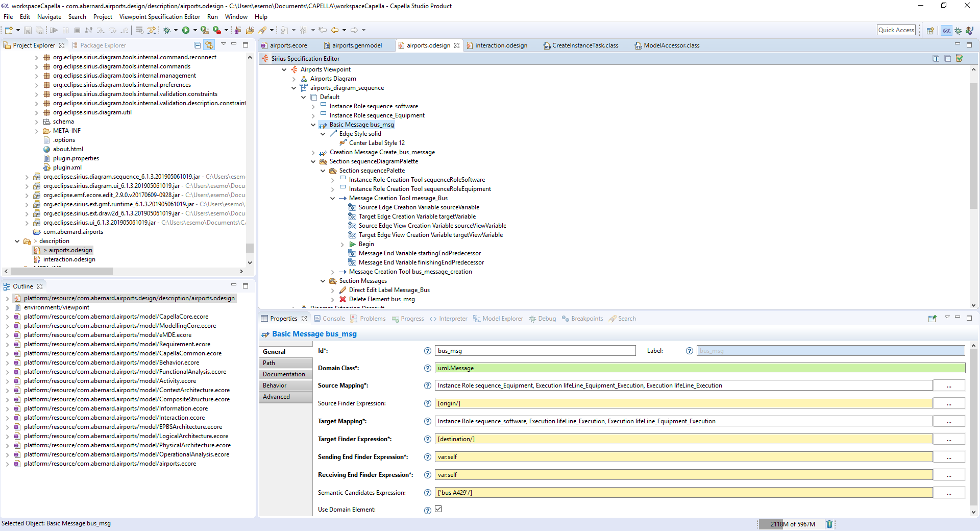
Task: Click the Run Last Tool with toolbox icon
Action: pyautogui.click(x=216, y=31)
